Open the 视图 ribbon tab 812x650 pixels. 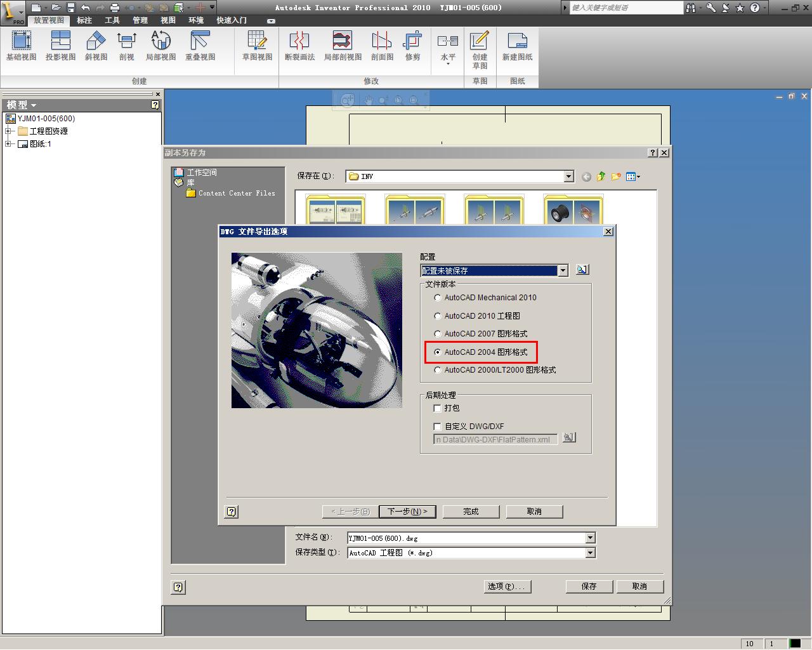pos(168,20)
